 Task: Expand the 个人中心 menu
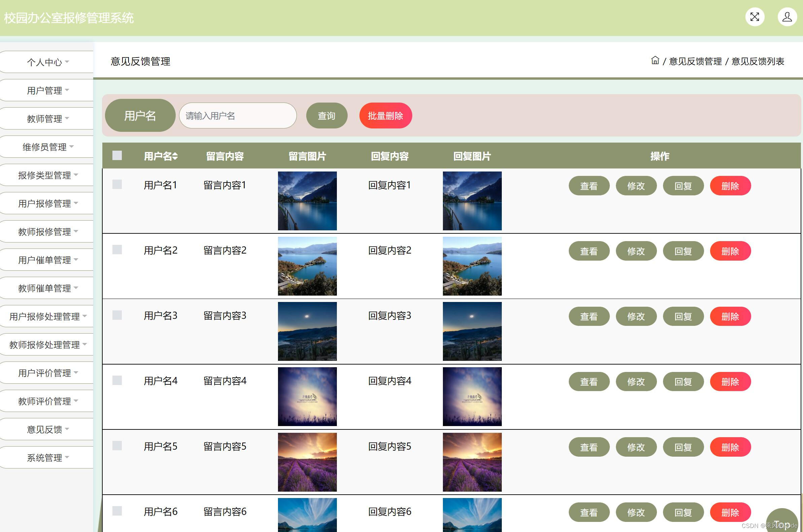pos(46,62)
